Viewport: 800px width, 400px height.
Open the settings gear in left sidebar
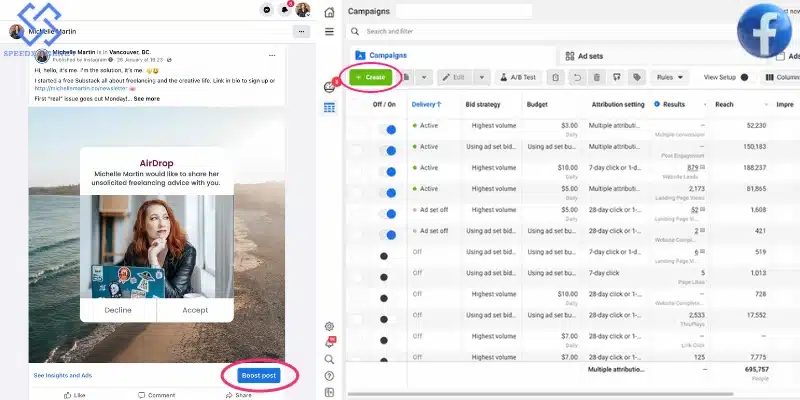[330, 326]
